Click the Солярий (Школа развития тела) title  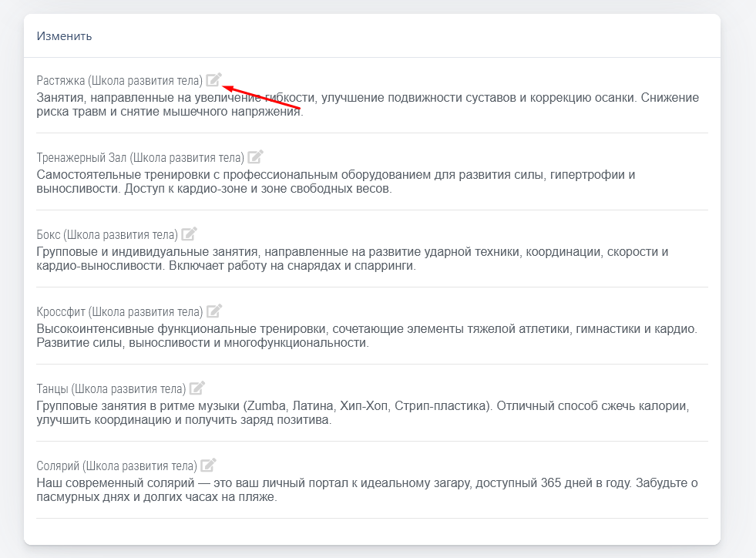(x=116, y=466)
